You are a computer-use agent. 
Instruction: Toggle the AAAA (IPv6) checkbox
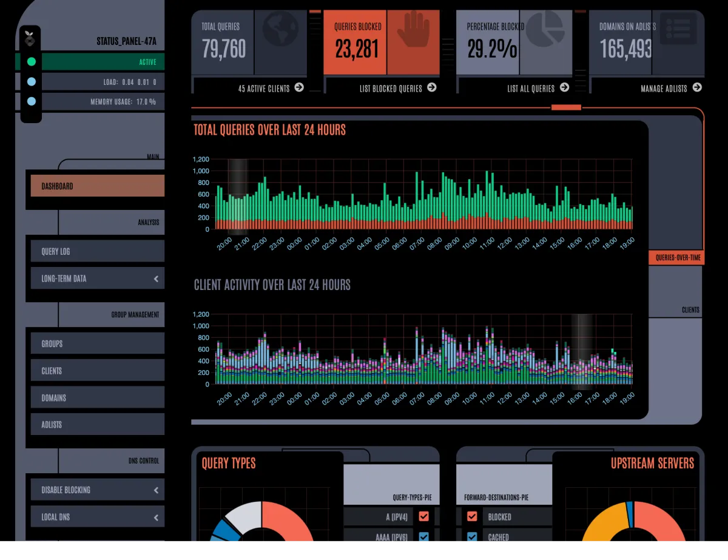pyautogui.click(x=424, y=536)
